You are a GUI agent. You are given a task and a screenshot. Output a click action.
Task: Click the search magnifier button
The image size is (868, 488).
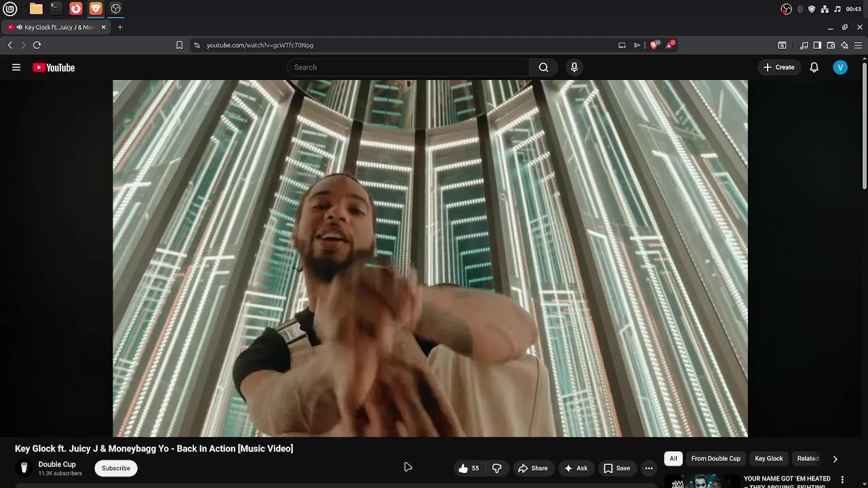click(543, 67)
